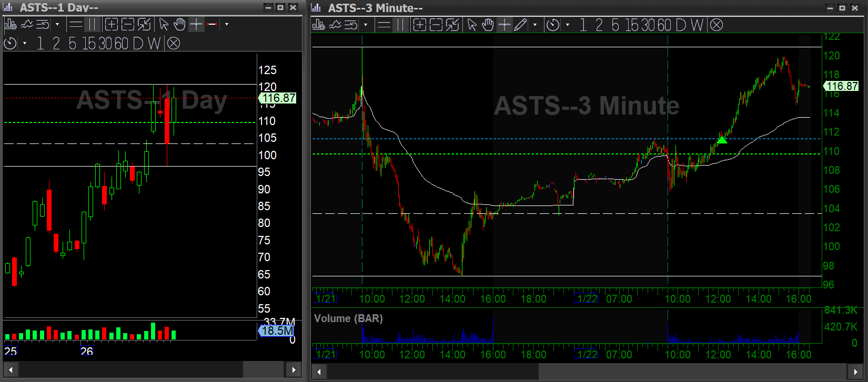This screenshot has height=382, width=868.
Task: Open chart settings in the 1 Day window
Action: click(11, 24)
